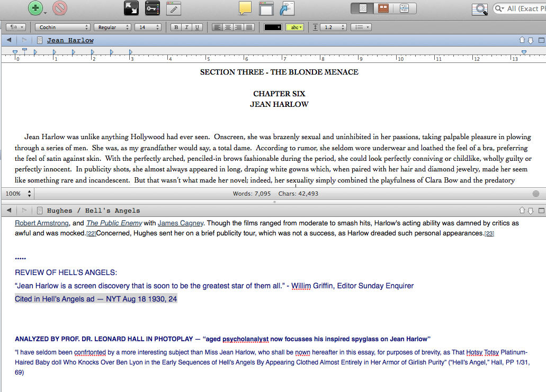Open The Public Enemy link
The height and width of the screenshot is (392, 546).
114,223
